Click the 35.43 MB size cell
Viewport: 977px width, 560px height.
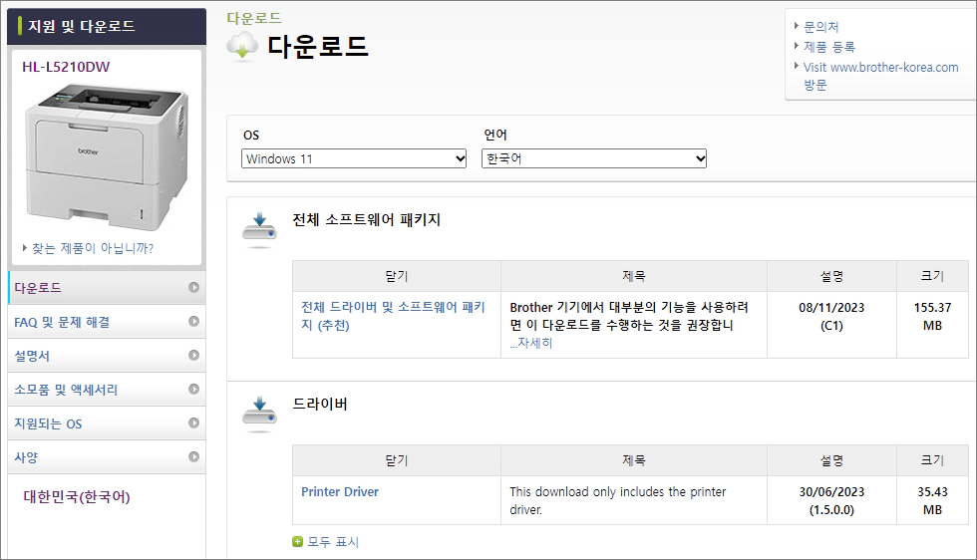(x=932, y=500)
